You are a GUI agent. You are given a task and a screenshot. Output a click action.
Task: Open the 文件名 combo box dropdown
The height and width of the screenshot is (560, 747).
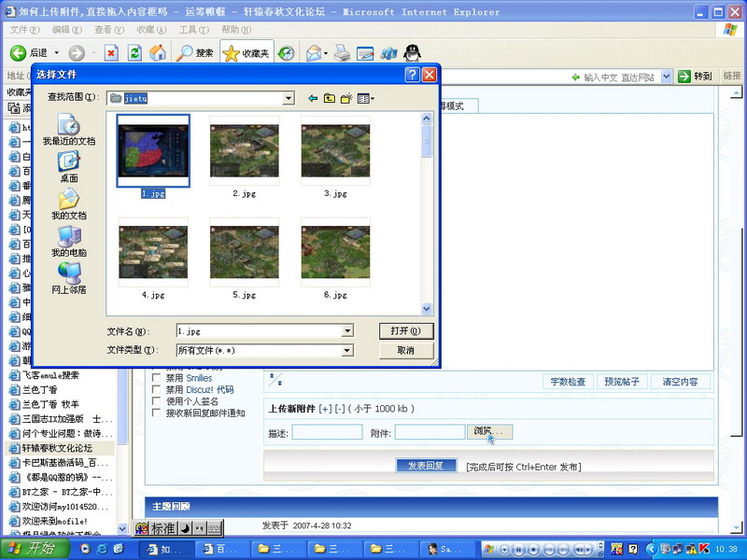coord(347,330)
